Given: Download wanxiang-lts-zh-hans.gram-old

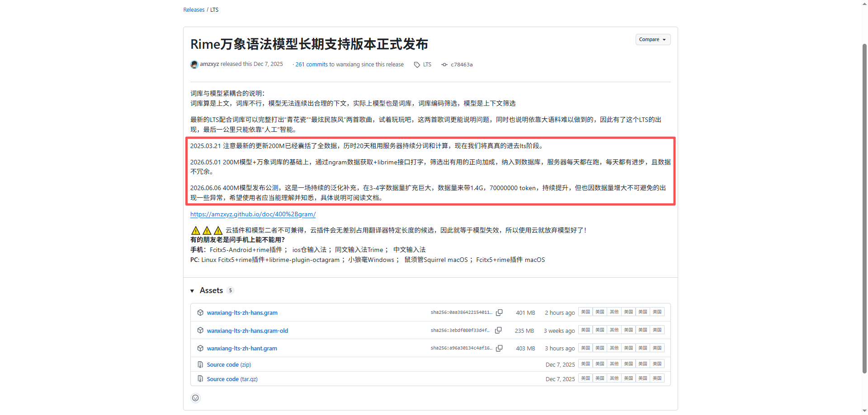Looking at the screenshot, I should point(247,331).
